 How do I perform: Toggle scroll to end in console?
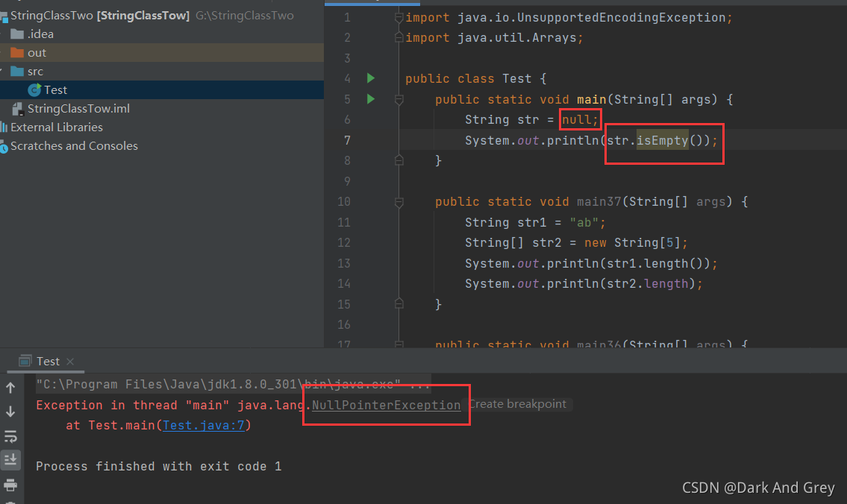coord(10,460)
